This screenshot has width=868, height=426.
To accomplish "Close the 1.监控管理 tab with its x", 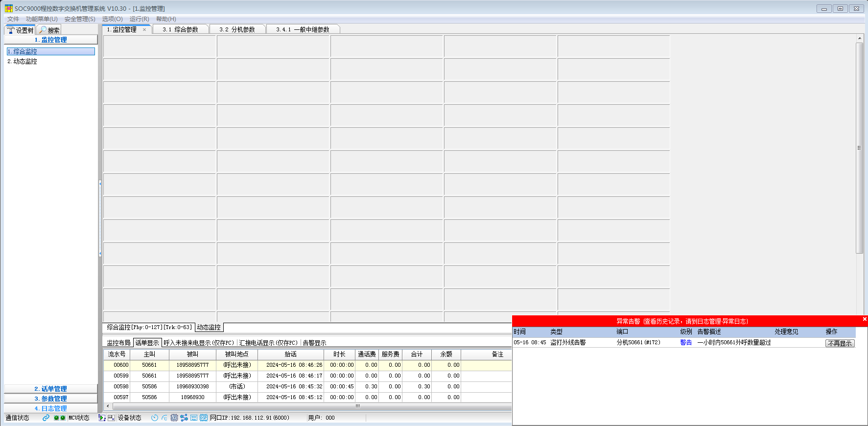I will [144, 29].
